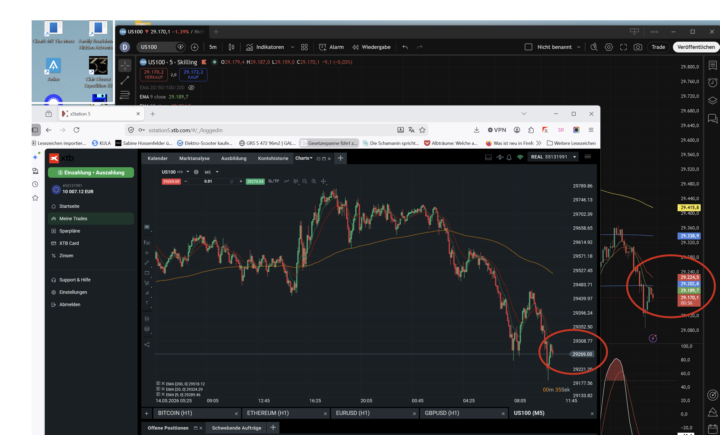This screenshot has width=720, height=435.
Task: Open the REAL 55131991 account dropdown
Action: point(552,157)
